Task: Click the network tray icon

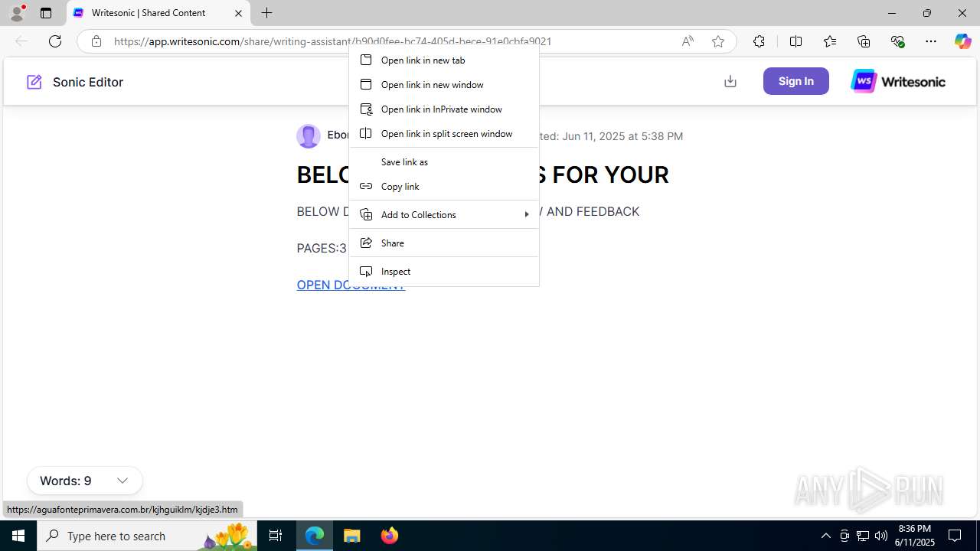Action: (863, 536)
